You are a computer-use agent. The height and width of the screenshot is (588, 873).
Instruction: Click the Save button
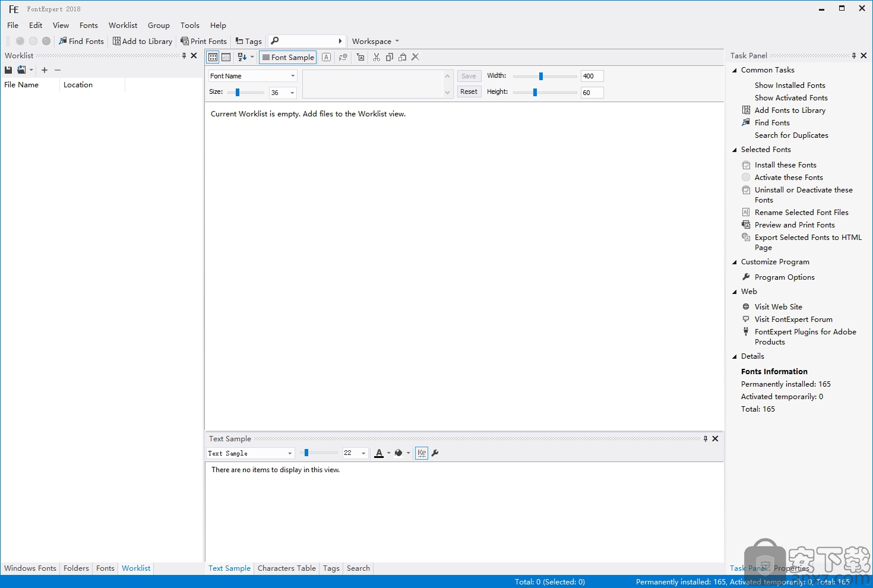click(x=469, y=76)
